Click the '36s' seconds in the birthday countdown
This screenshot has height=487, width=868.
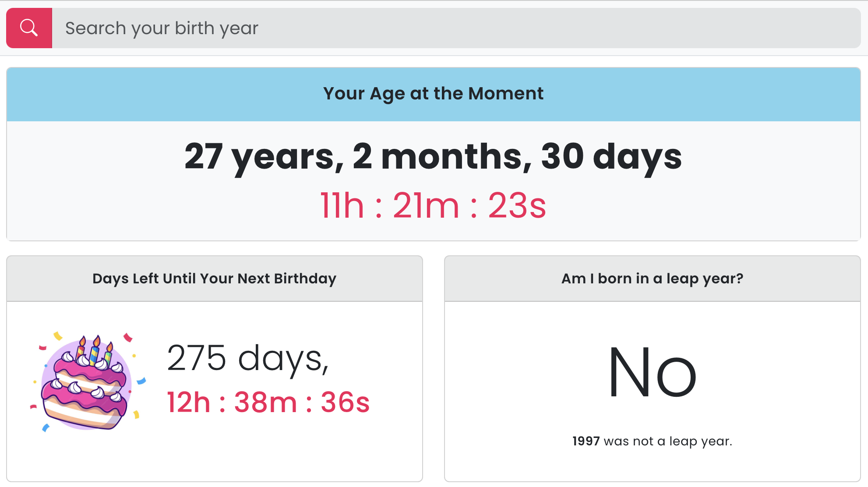pyautogui.click(x=346, y=402)
